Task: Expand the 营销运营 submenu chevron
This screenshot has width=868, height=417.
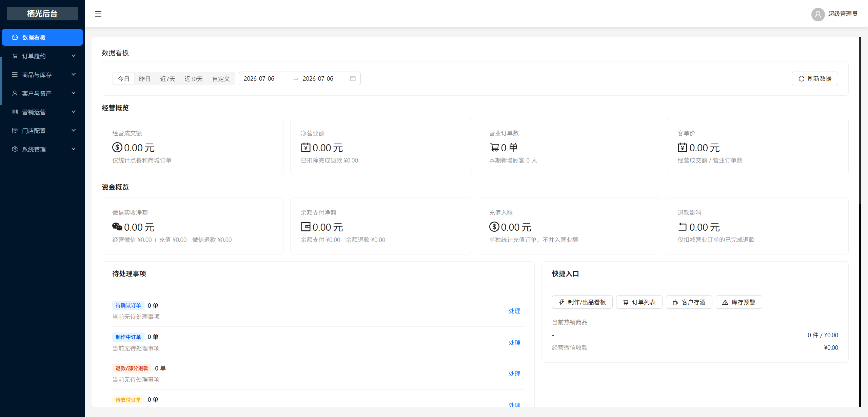Action: (x=74, y=112)
